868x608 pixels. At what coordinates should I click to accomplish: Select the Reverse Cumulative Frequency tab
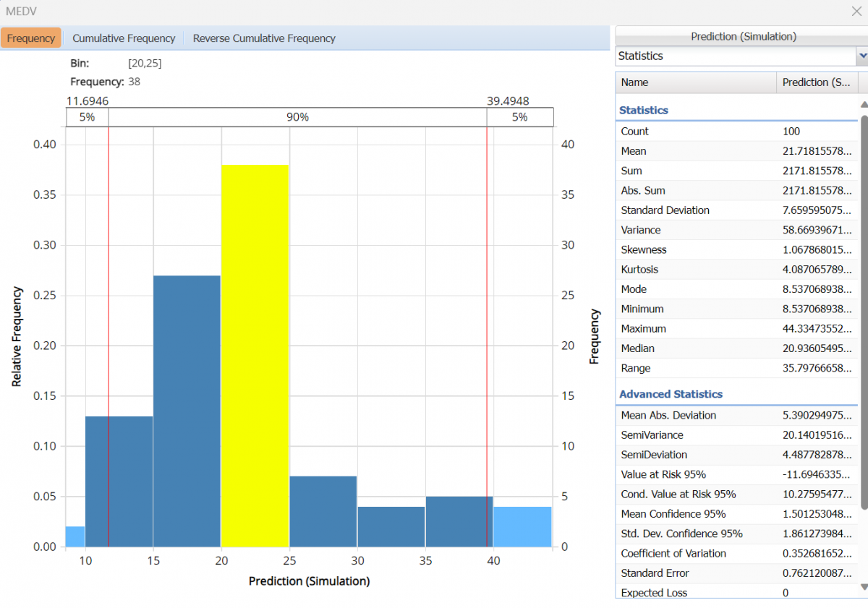click(264, 38)
